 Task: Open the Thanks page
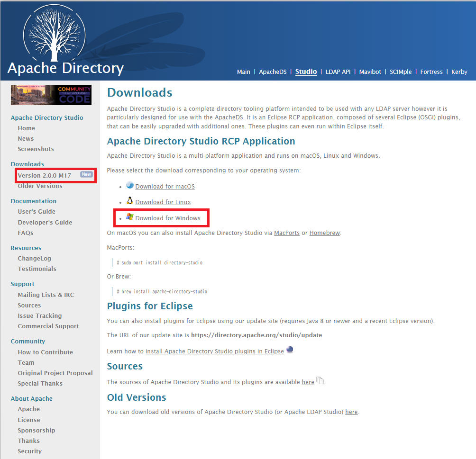[29, 441]
